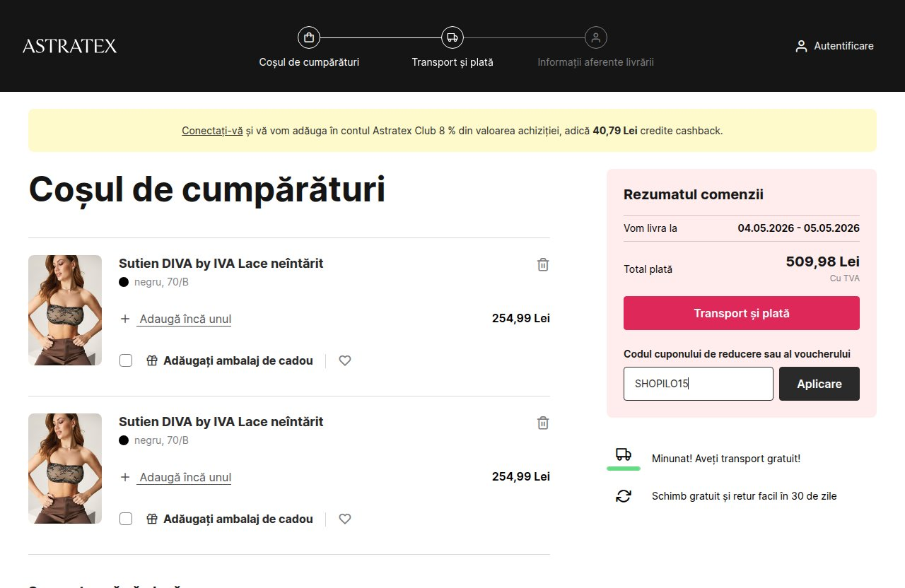The image size is (905, 588).
Task: Add first Sutien DIVA item to favorites heart
Action: (345, 360)
